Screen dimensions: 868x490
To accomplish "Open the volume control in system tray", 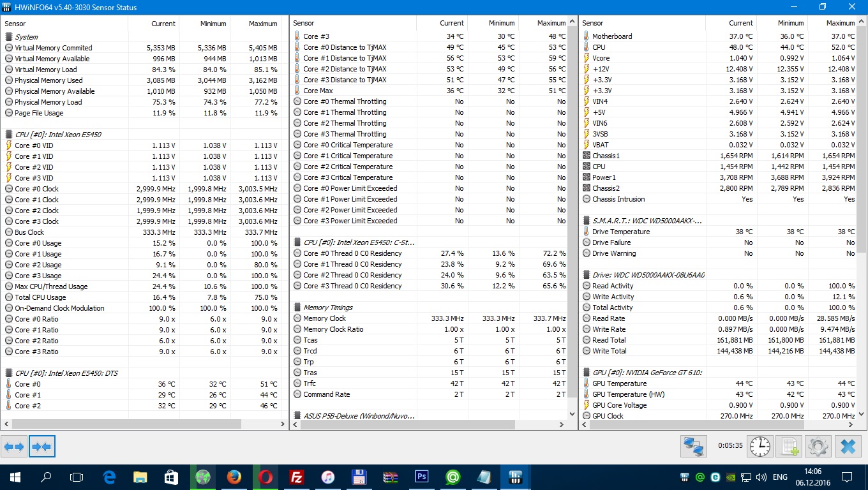I will [761, 477].
